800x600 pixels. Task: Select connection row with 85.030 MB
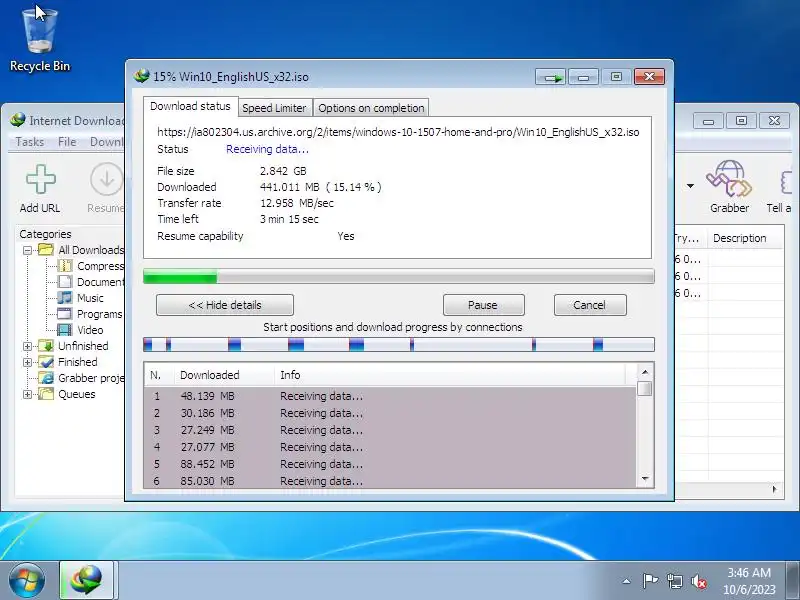[390, 481]
